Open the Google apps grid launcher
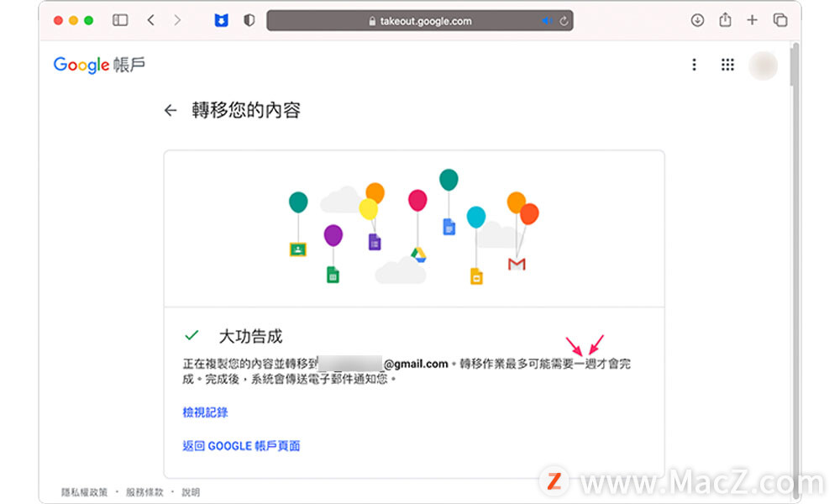Image resolution: width=840 pixels, height=504 pixels. pos(727,65)
